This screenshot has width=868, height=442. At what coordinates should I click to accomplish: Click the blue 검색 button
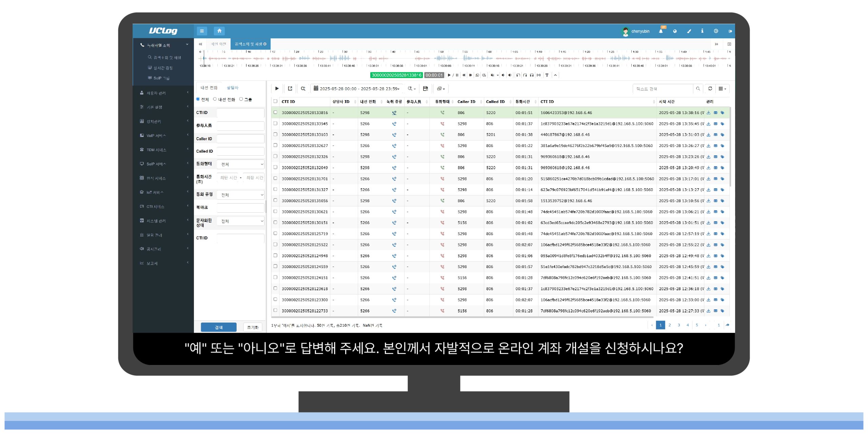pyautogui.click(x=218, y=327)
